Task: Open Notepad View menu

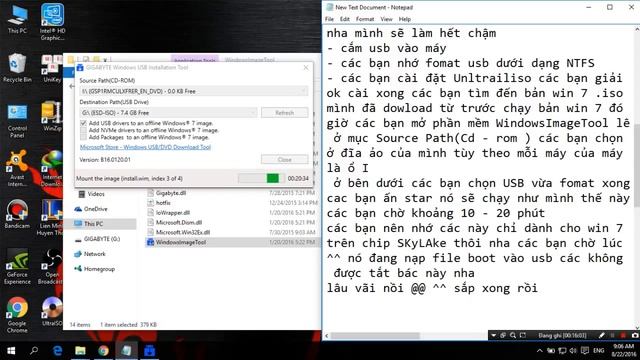Action: [386, 19]
